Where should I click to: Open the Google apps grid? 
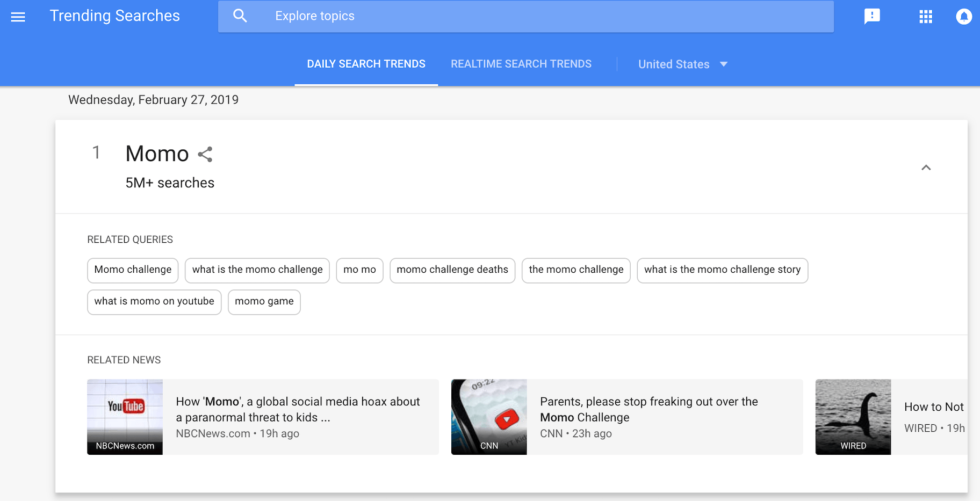pos(925,17)
